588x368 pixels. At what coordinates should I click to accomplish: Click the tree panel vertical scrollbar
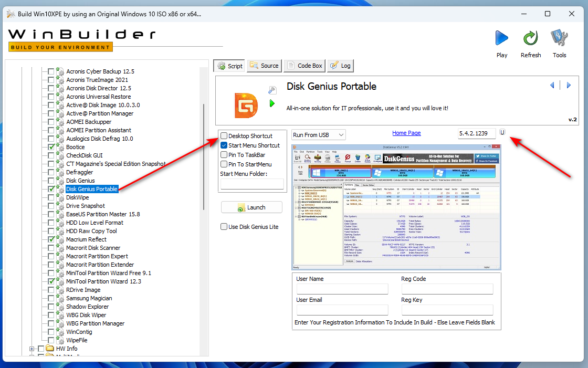tap(204, 157)
